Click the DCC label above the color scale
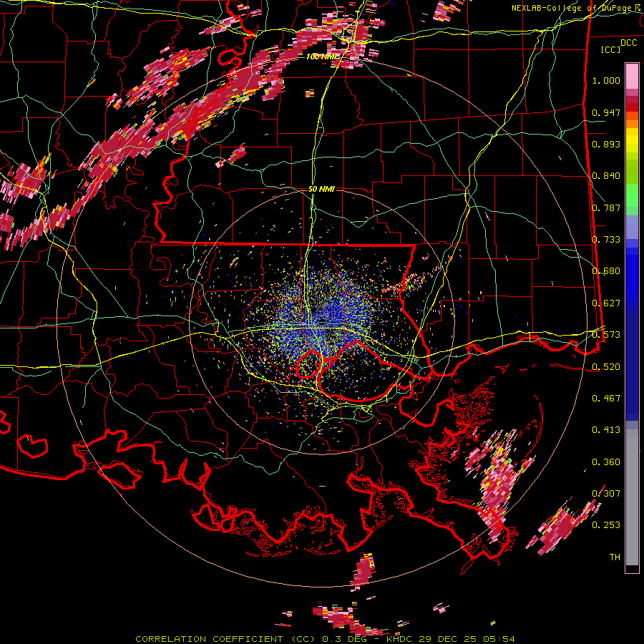Viewport: 644px width, 644px height. click(628, 43)
